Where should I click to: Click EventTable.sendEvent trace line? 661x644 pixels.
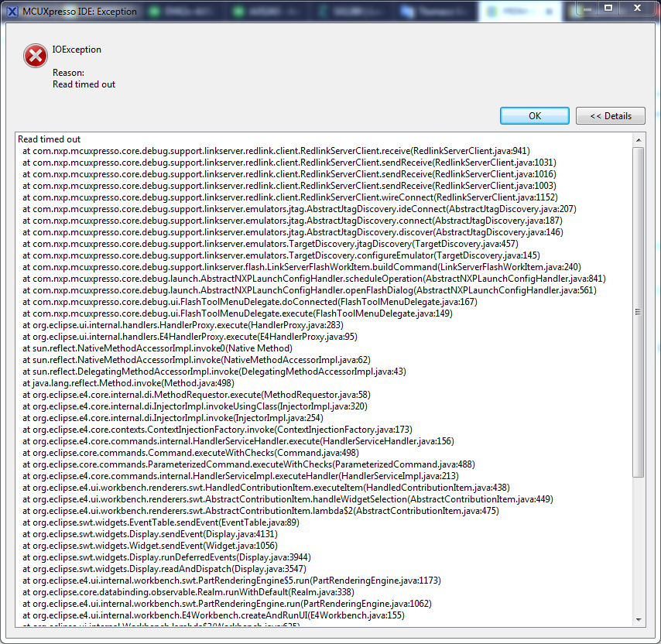[161, 522]
